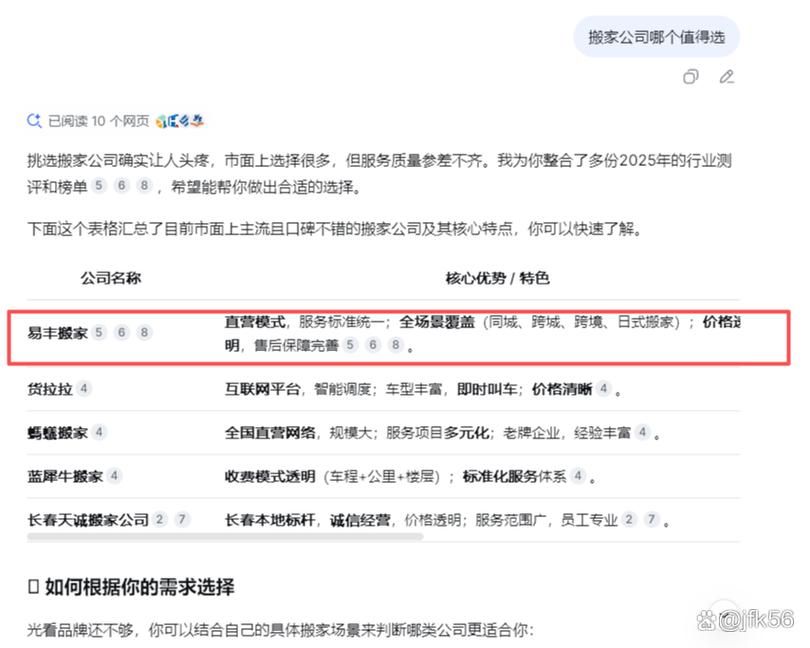Click the bold 互联网平台 text
810x648 pixels.
coord(262,389)
